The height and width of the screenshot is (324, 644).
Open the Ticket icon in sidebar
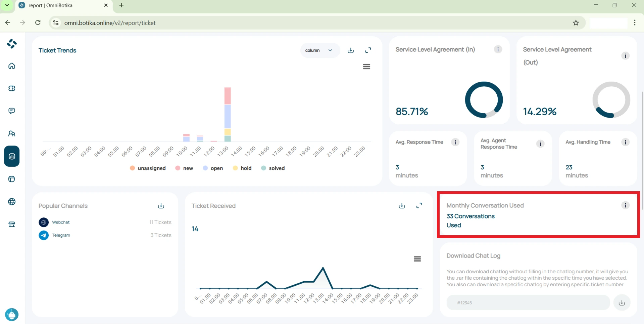coord(12,88)
